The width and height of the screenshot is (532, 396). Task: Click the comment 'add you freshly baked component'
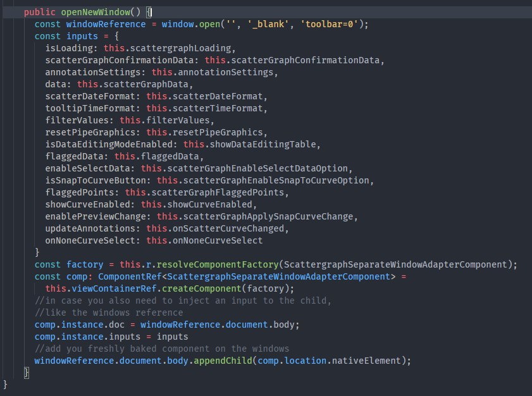(x=162, y=349)
